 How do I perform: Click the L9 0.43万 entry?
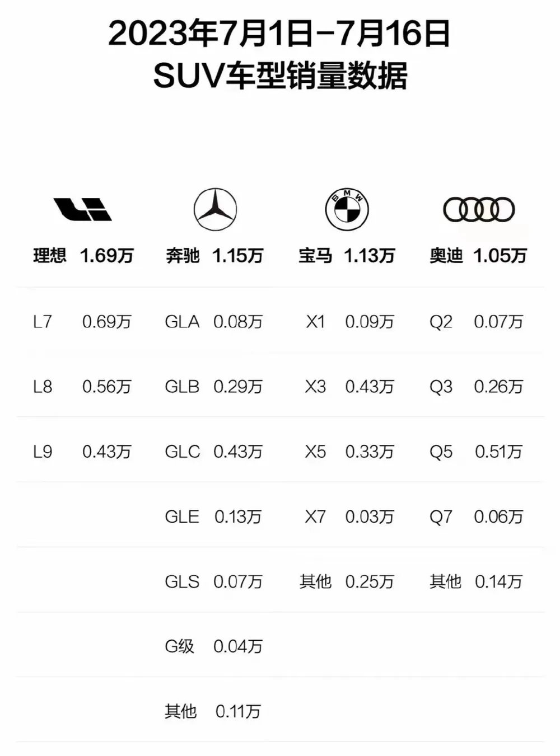point(82,452)
